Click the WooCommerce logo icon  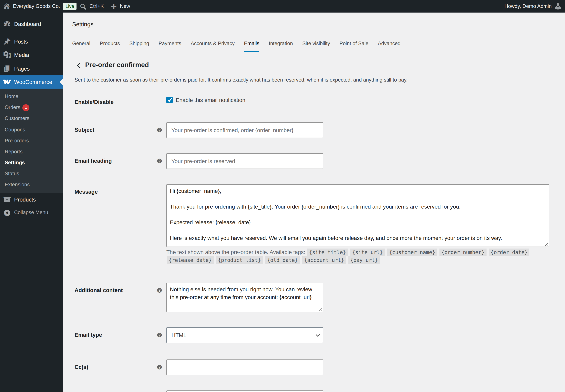coord(7,82)
